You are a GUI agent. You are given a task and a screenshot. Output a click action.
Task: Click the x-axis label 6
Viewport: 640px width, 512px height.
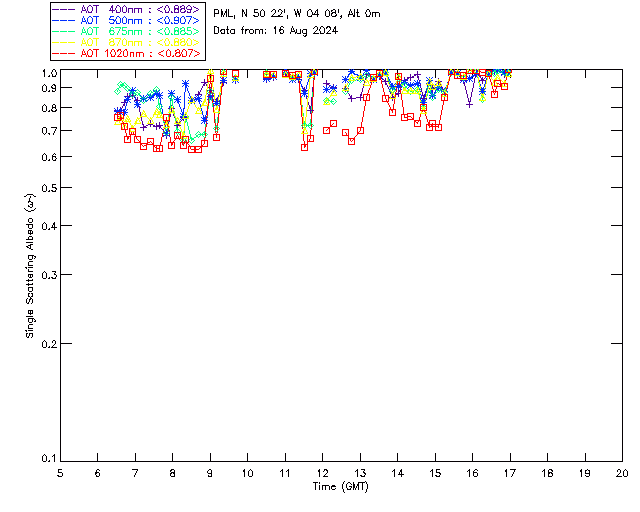pos(98,473)
